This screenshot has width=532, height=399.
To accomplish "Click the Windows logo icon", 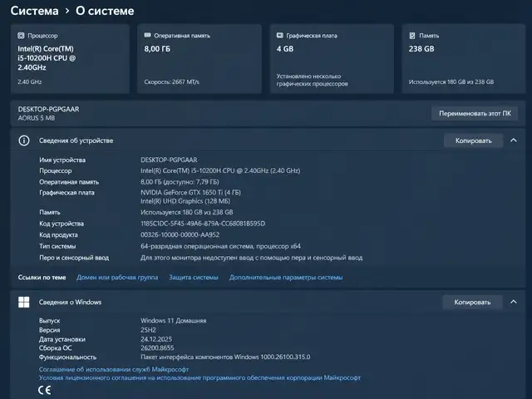I will pos(24,302).
